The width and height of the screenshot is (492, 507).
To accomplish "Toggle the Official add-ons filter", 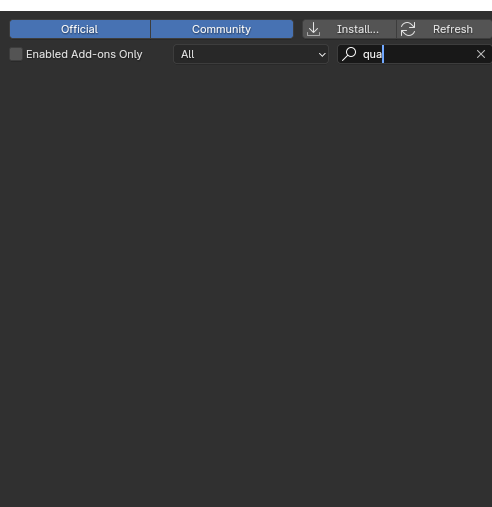I will coord(80,29).
